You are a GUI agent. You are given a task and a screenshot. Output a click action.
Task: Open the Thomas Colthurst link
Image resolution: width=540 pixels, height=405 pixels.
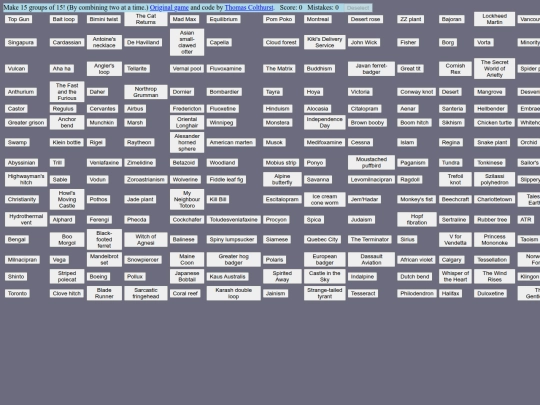[249, 7]
